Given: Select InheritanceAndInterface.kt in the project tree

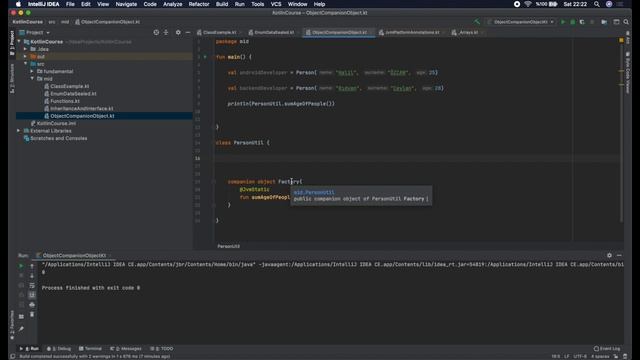Looking at the screenshot, I should click(x=82, y=109).
